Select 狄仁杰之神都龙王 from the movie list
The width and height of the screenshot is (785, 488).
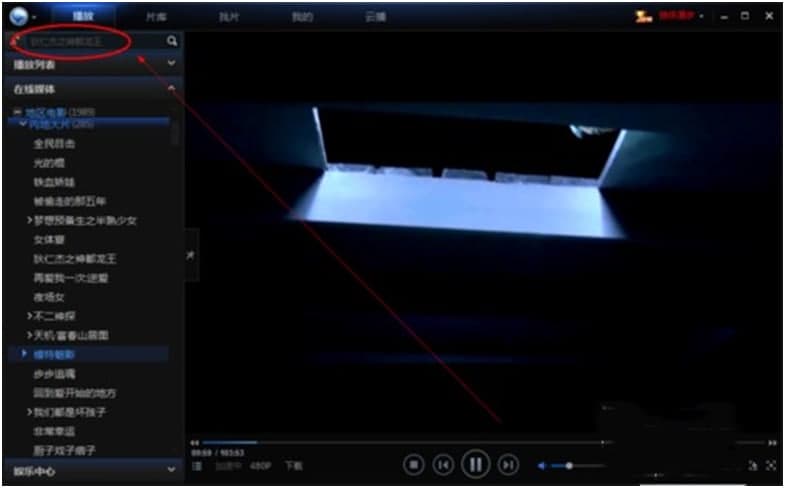pyautogui.click(x=70, y=258)
